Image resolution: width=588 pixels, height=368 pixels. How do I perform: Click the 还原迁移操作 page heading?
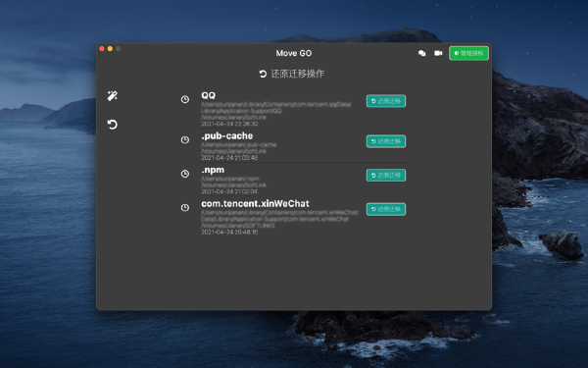coord(292,74)
